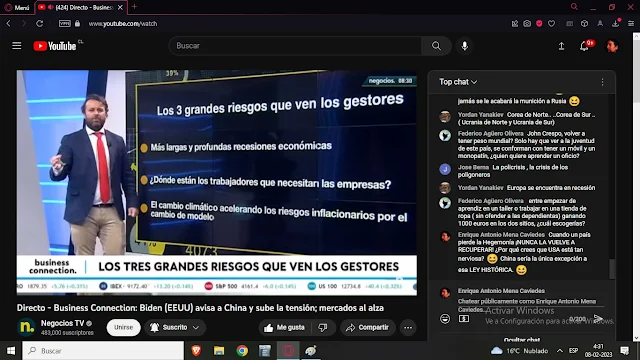Screen dimensions: 640x360
Task: Click the Ocultar chat button
Action: (x=522, y=339)
